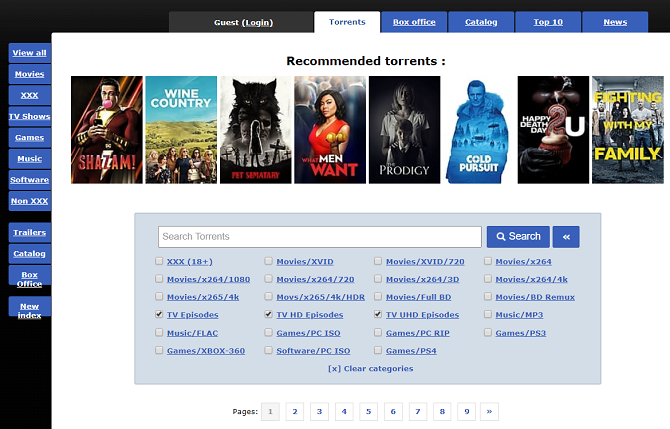
Task: Select Music in the sidebar
Action: (x=29, y=159)
